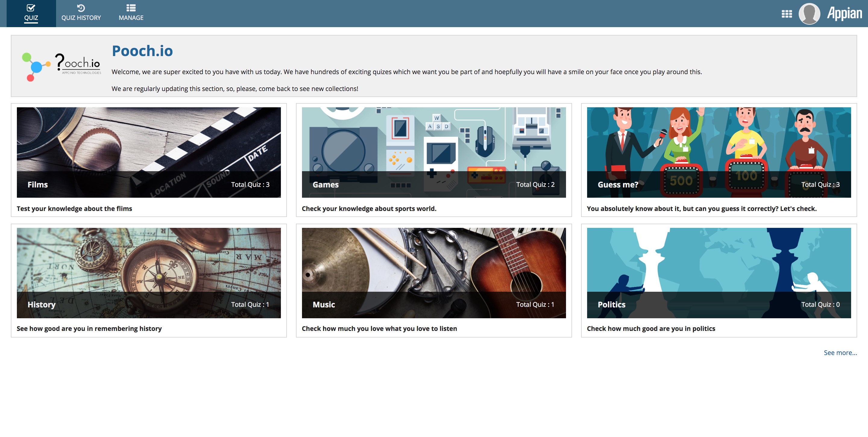This screenshot has height=437, width=868.
Task: Open the Films quiz category thumbnail
Action: [149, 142]
